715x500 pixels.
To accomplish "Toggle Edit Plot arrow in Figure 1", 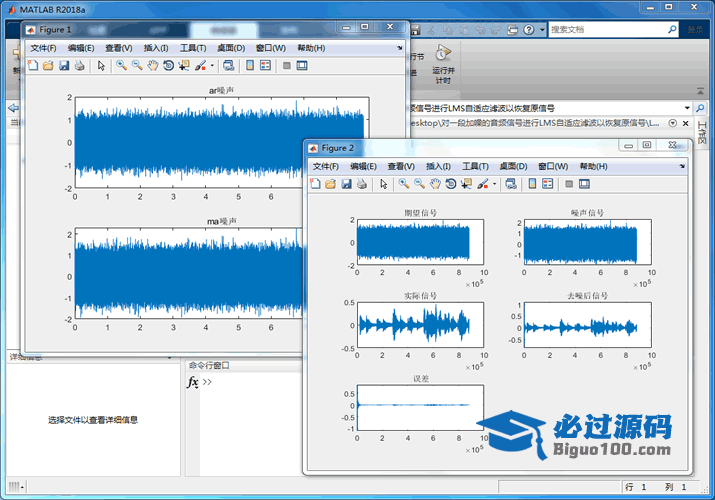I will coord(101,66).
